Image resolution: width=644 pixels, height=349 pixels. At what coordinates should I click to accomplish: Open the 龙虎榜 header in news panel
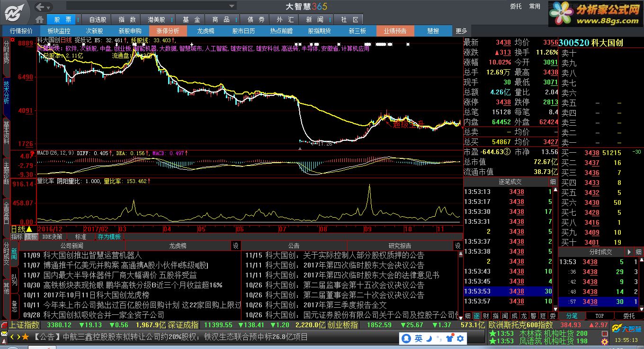[178, 246]
